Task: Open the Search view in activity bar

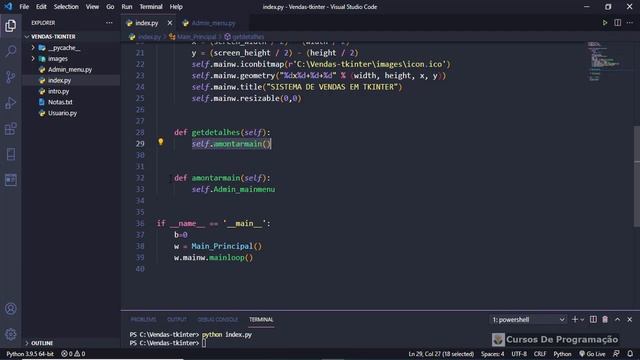Action: [11, 51]
